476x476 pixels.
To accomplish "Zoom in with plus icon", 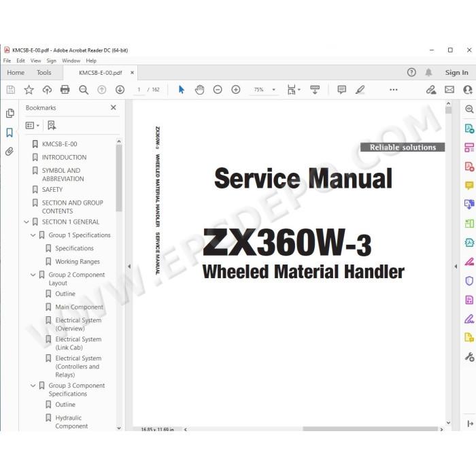I will [x=236, y=90].
